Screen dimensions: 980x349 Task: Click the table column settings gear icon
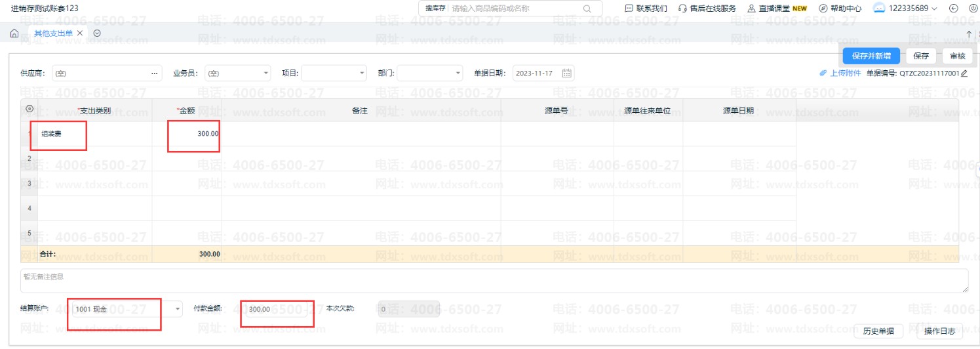tap(29, 109)
